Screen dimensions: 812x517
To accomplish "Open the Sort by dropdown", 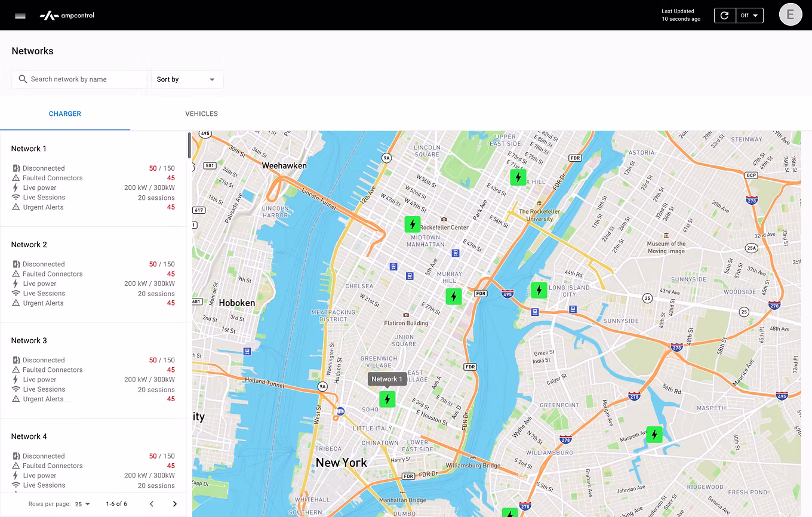I will coord(187,79).
